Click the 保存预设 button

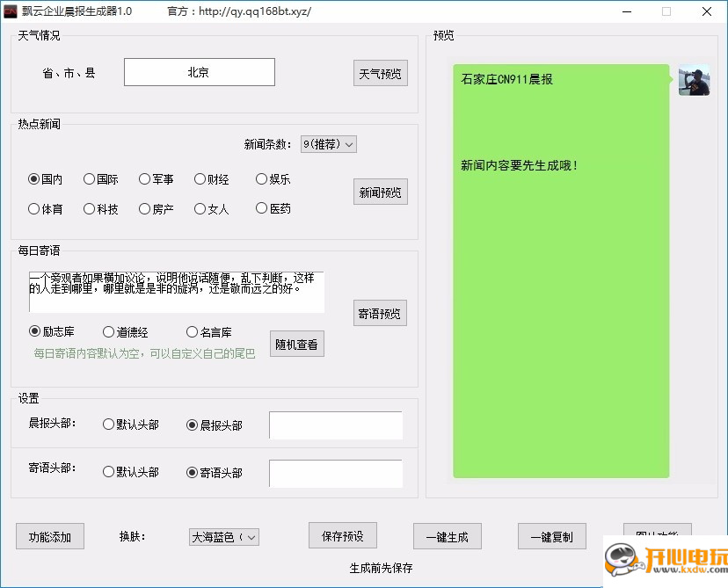tap(343, 535)
